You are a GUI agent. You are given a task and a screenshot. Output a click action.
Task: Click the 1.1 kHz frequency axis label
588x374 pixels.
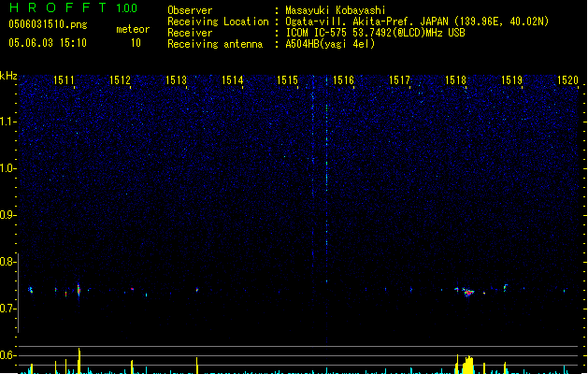7,122
